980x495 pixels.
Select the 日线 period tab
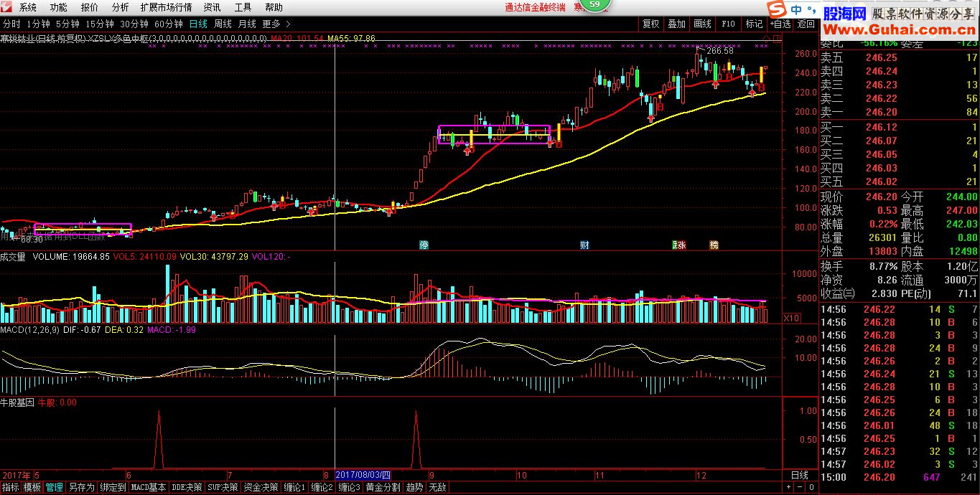197,24
